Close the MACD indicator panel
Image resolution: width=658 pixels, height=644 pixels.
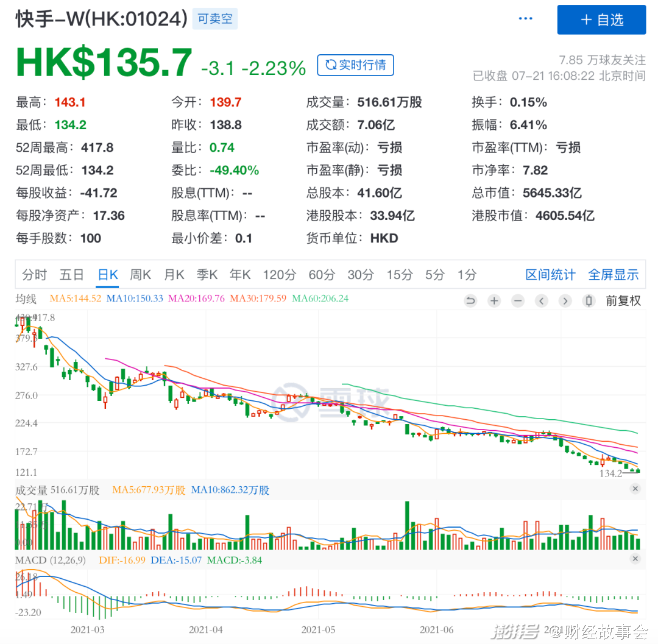tap(635, 559)
